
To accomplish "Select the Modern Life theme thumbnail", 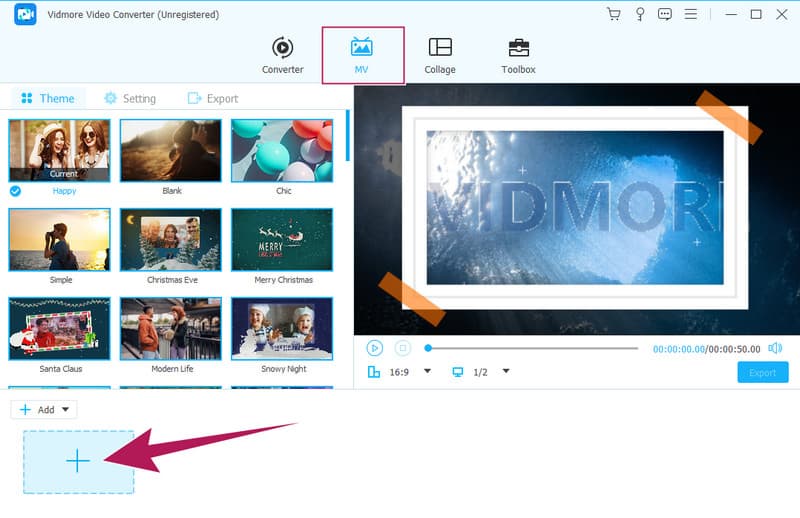I will coord(171,329).
